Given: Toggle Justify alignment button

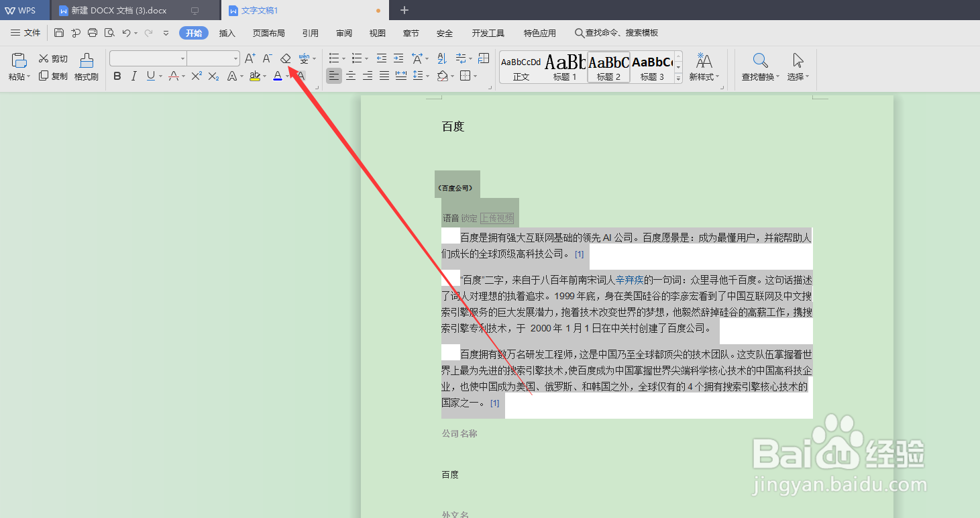Looking at the screenshot, I should pos(384,76).
